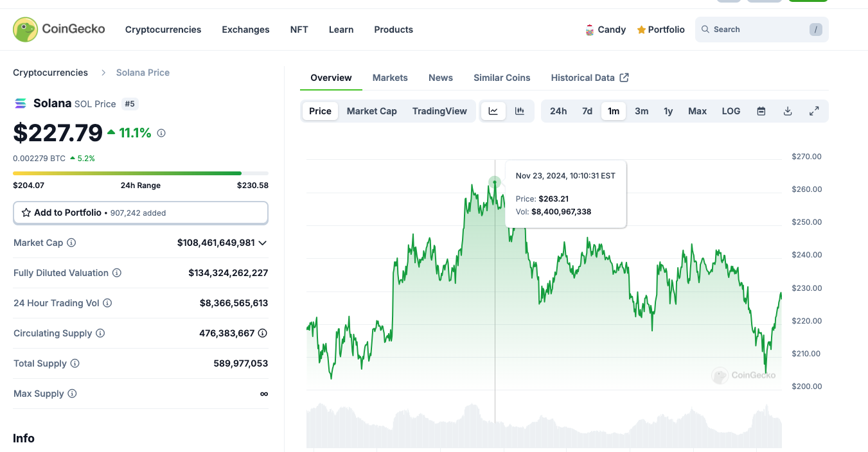
Task: Switch to line chart view
Action: click(x=493, y=111)
